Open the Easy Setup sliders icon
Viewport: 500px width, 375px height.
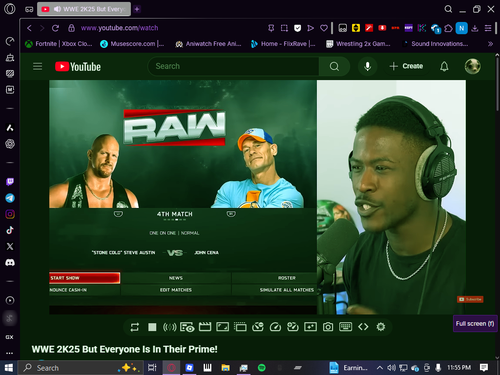pos(488,28)
